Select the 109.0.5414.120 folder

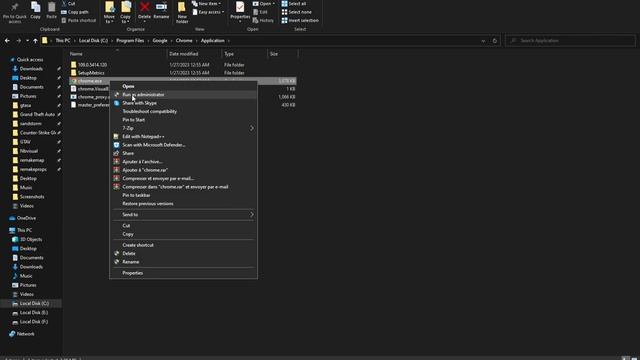tap(92, 65)
